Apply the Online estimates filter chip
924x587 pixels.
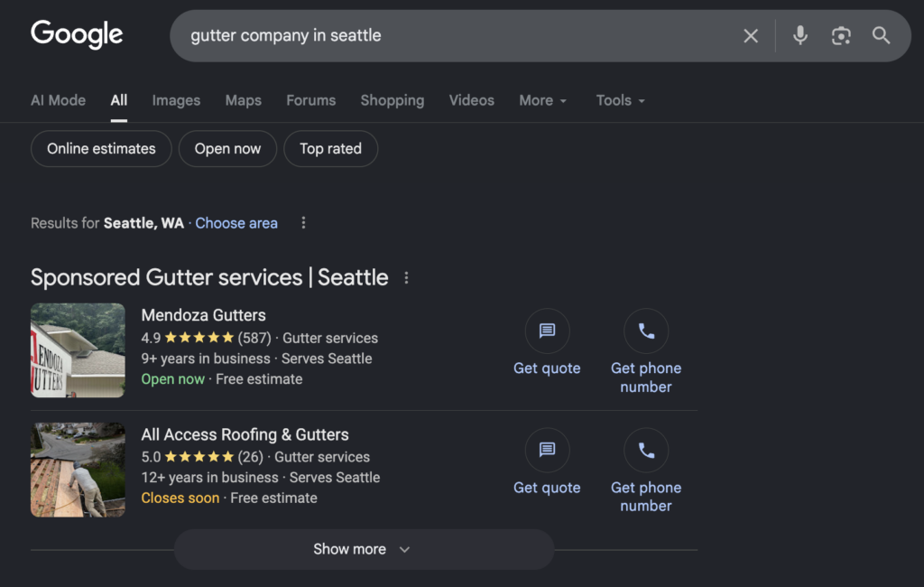click(101, 149)
